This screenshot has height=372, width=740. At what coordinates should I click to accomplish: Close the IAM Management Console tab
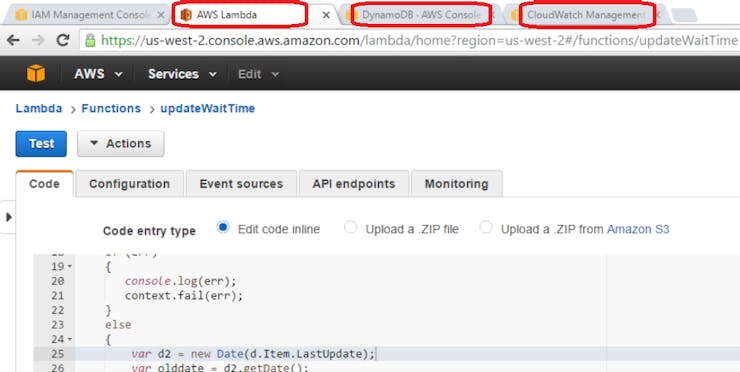(x=160, y=15)
